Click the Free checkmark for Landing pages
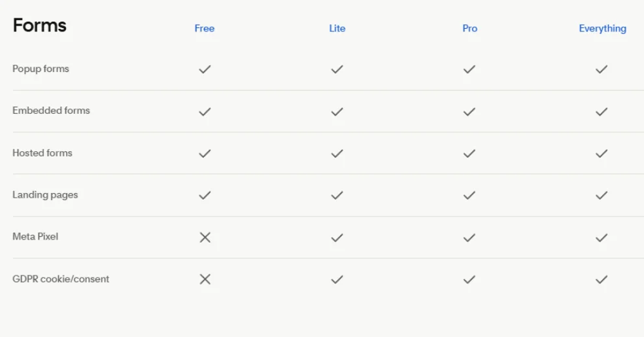 click(205, 195)
